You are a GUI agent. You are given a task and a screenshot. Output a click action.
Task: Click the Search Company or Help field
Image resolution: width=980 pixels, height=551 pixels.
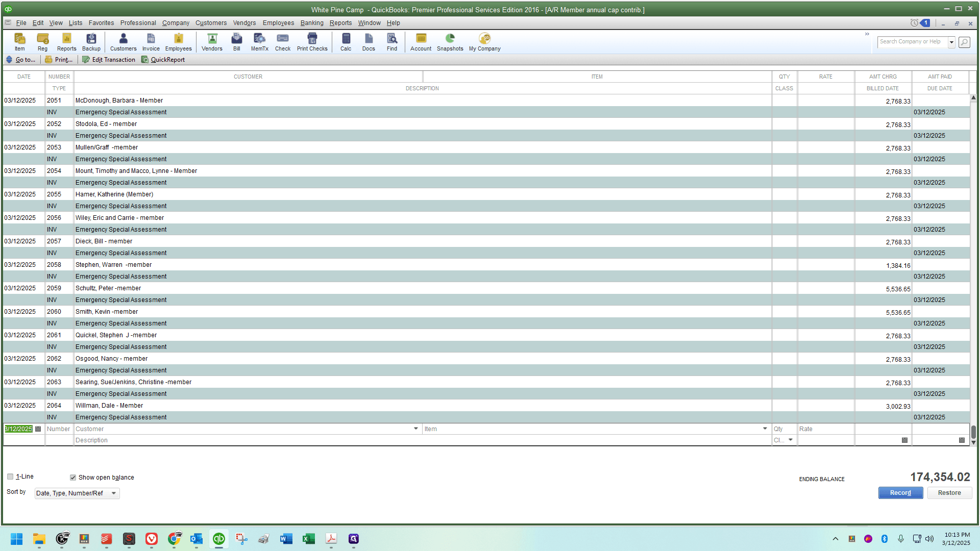913,42
